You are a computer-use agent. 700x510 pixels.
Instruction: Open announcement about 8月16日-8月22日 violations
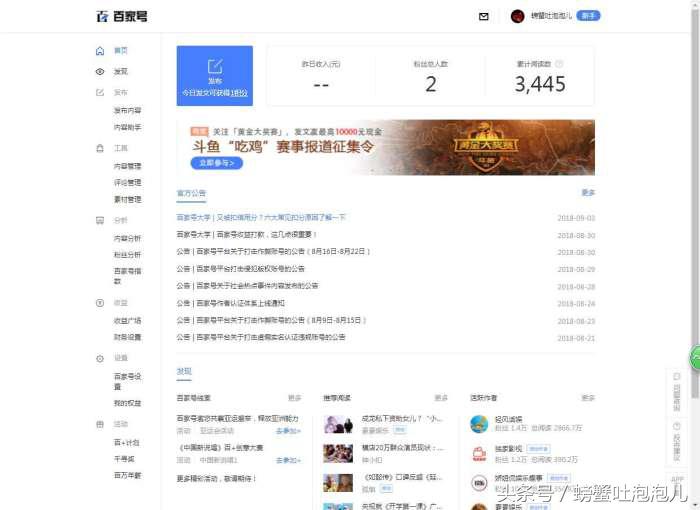[x=273, y=252]
